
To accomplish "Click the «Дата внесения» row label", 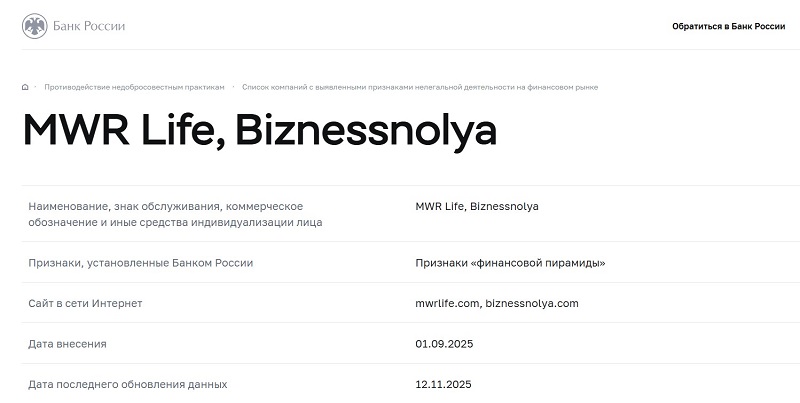I will [x=68, y=344].
